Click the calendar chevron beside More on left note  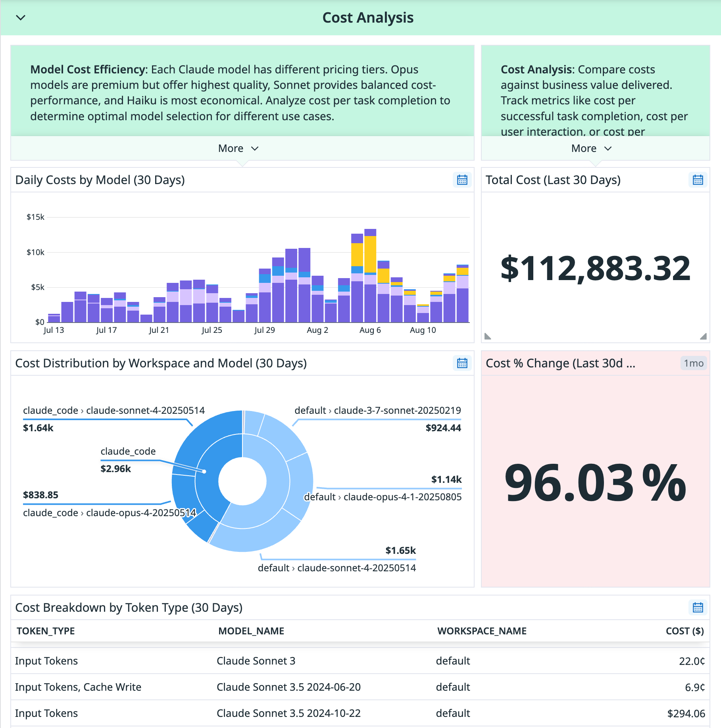click(254, 148)
